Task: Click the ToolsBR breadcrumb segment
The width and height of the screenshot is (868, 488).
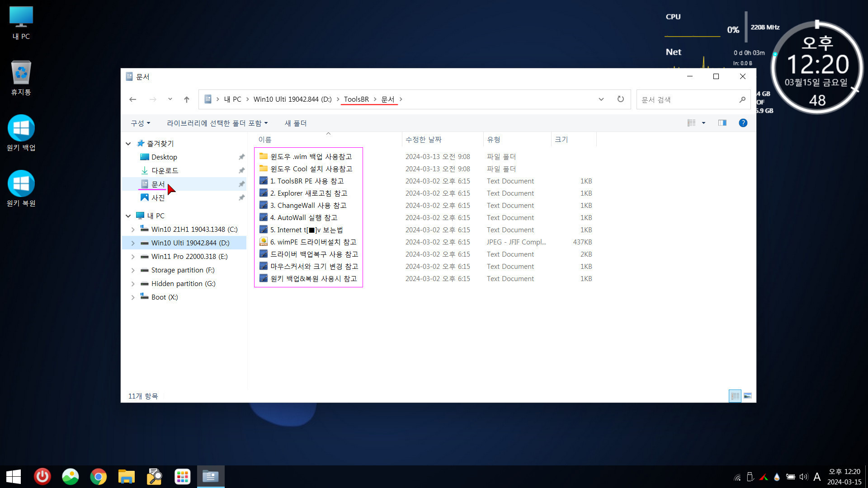Action: tap(356, 99)
